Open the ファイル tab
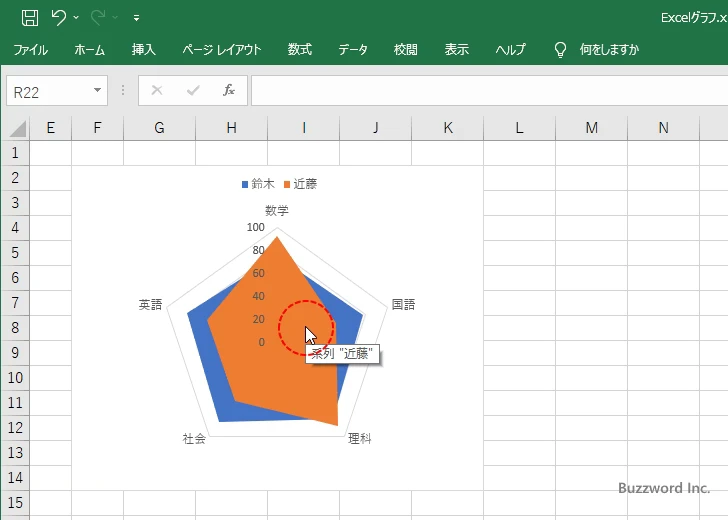This screenshot has height=520, width=728. point(30,49)
